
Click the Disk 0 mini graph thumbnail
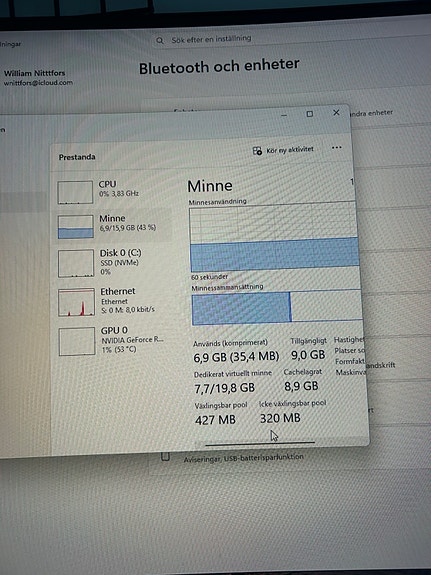click(x=76, y=263)
